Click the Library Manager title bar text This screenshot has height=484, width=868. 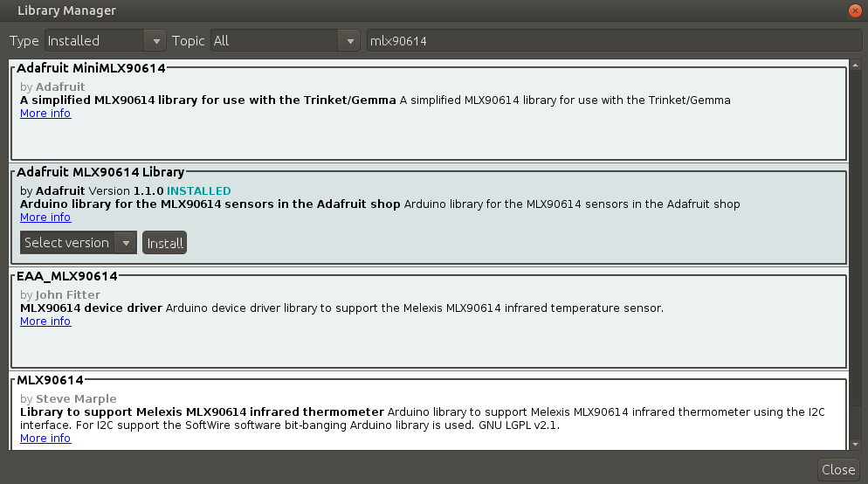[66, 11]
